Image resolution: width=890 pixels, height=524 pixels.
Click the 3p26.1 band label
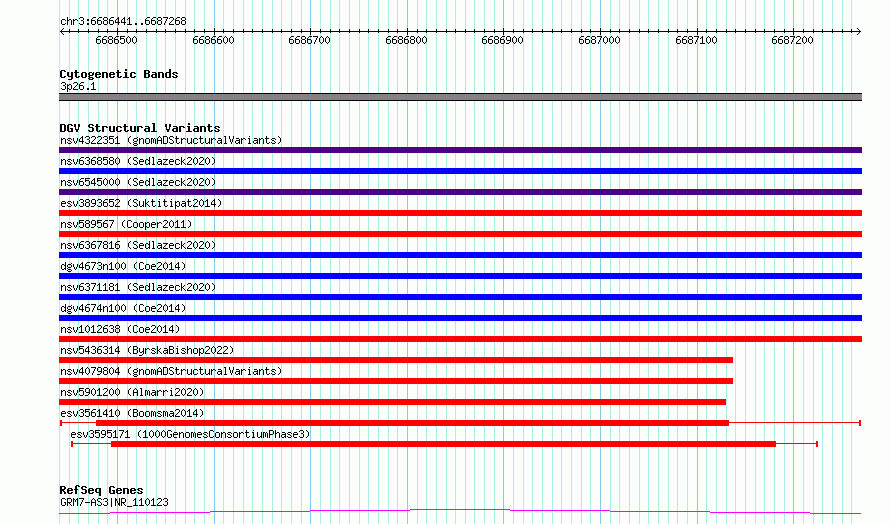point(78,86)
